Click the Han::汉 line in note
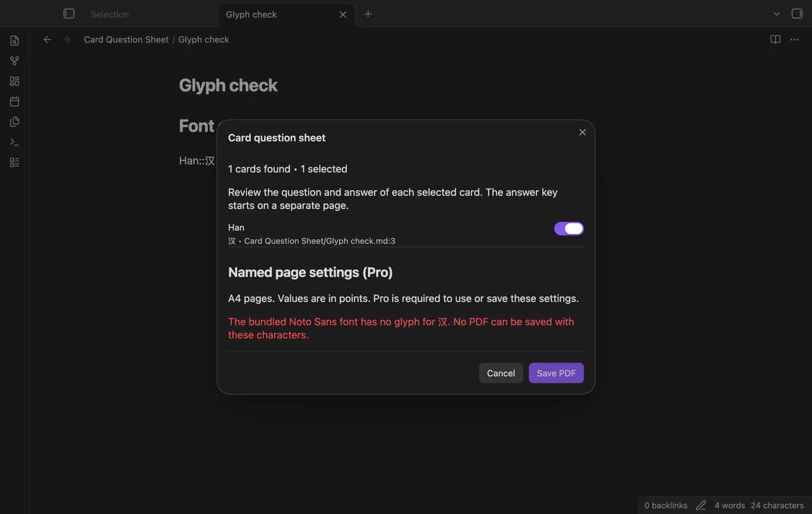 197,161
